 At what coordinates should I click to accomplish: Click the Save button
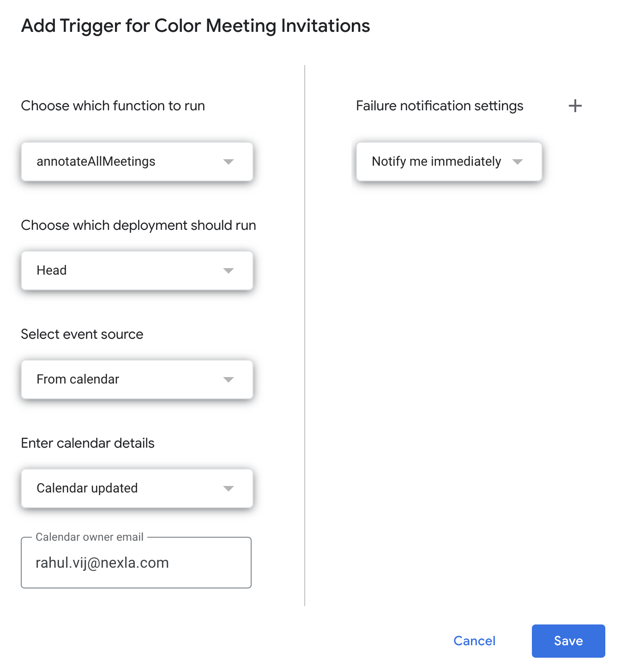click(x=568, y=641)
